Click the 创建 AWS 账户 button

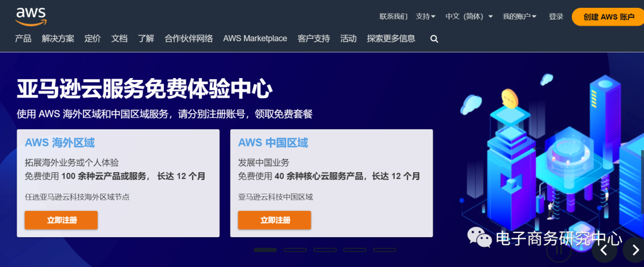tap(609, 17)
